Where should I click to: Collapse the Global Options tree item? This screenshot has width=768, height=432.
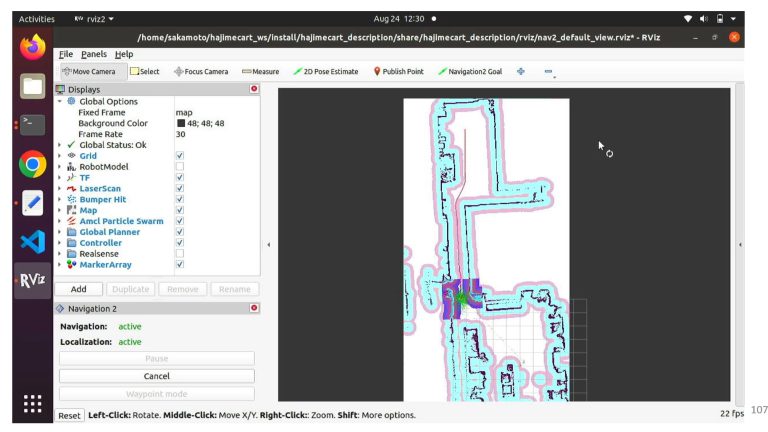tap(60, 102)
